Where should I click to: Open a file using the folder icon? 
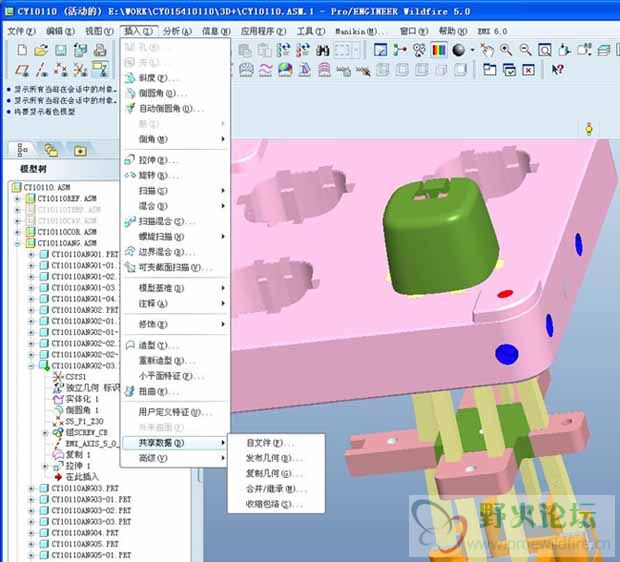41,50
